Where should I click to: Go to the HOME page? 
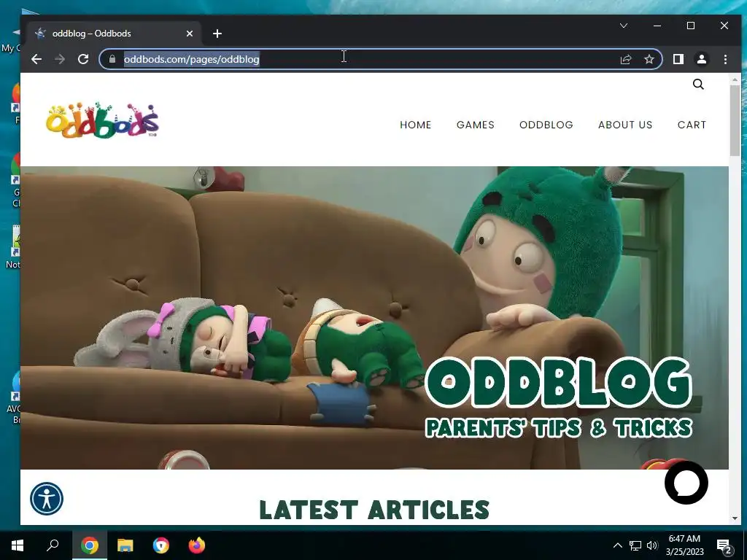pyautogui.click(x=415, y=125)
